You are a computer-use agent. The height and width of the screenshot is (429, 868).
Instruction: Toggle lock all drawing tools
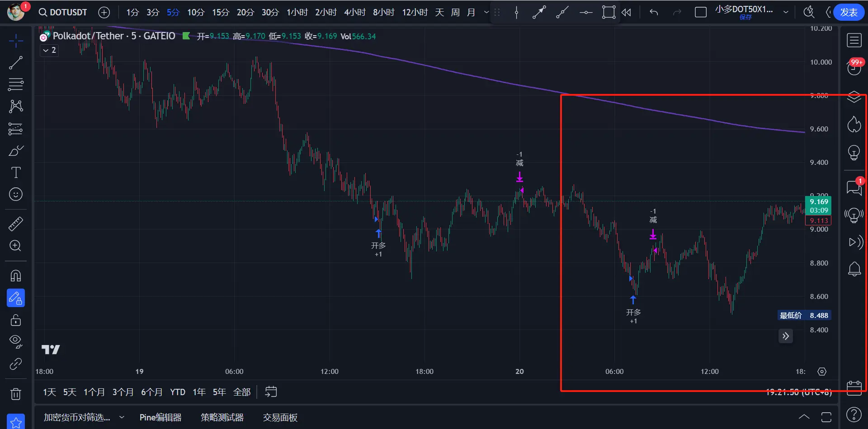(16, 320)
